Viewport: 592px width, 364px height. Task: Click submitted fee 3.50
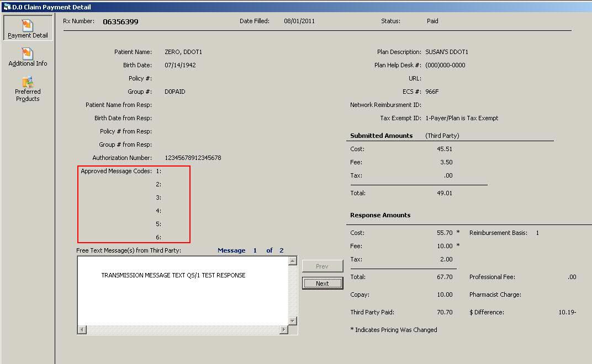point(446,162)
